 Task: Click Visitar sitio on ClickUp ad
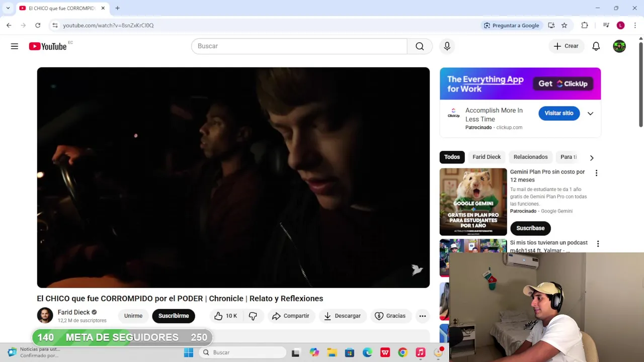(x=558, y=113)
